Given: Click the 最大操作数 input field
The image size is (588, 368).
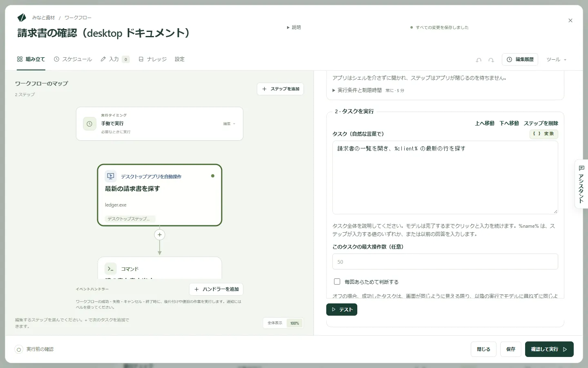Looking at the screenshot, I should tap(445, 262).
